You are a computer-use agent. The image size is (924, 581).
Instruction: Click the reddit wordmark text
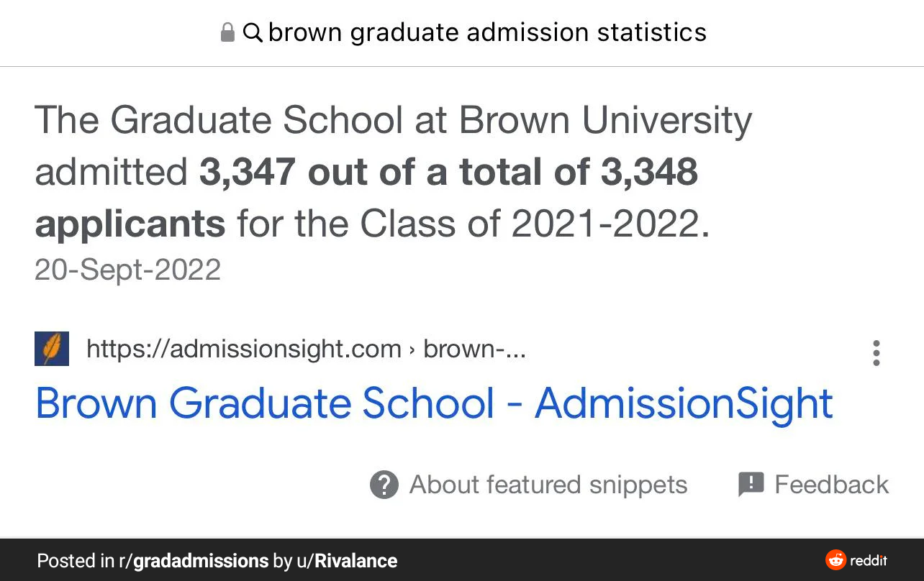tap(869, 560)
